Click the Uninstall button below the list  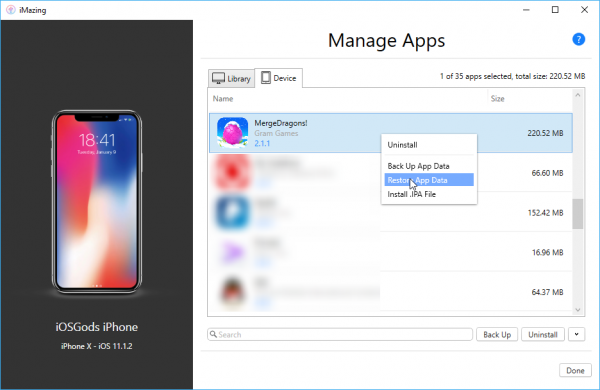[x=543, y=335]
